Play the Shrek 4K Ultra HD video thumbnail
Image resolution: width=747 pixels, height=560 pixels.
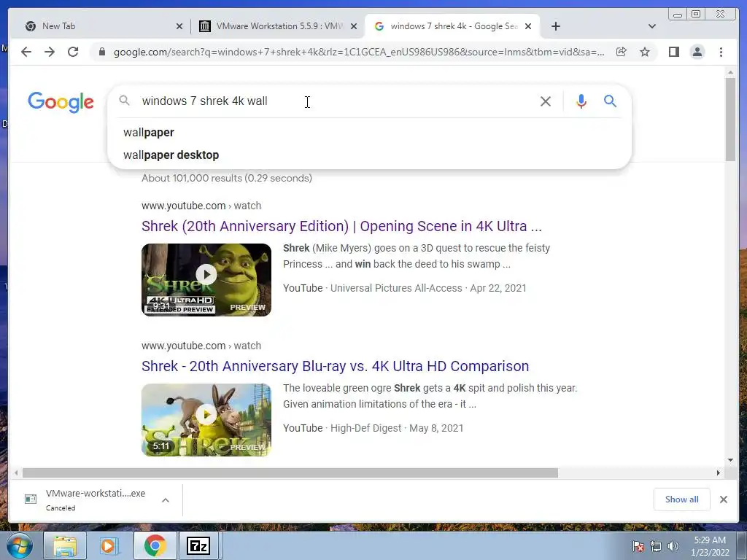(x=206, y=279)
